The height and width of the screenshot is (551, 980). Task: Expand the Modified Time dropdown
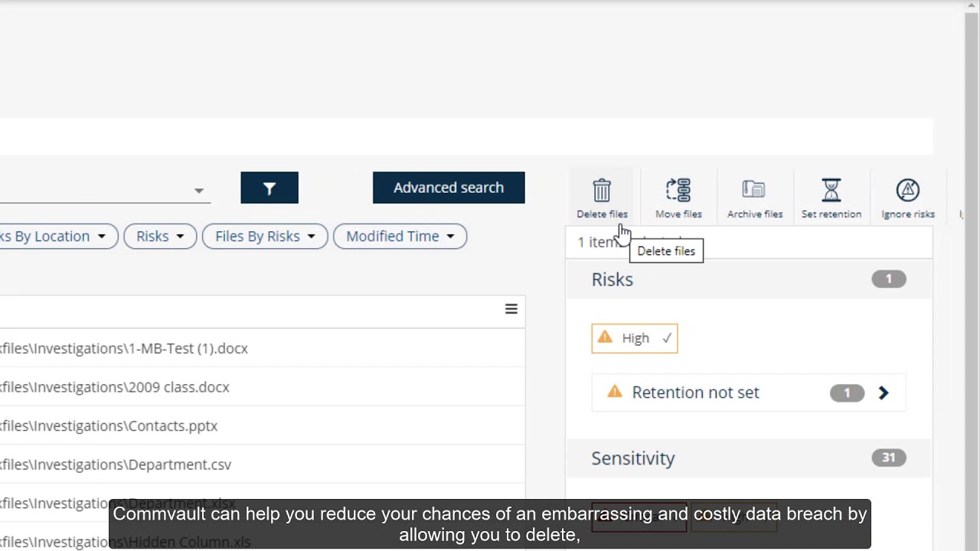pyautogui.click(x=400, y=236)
